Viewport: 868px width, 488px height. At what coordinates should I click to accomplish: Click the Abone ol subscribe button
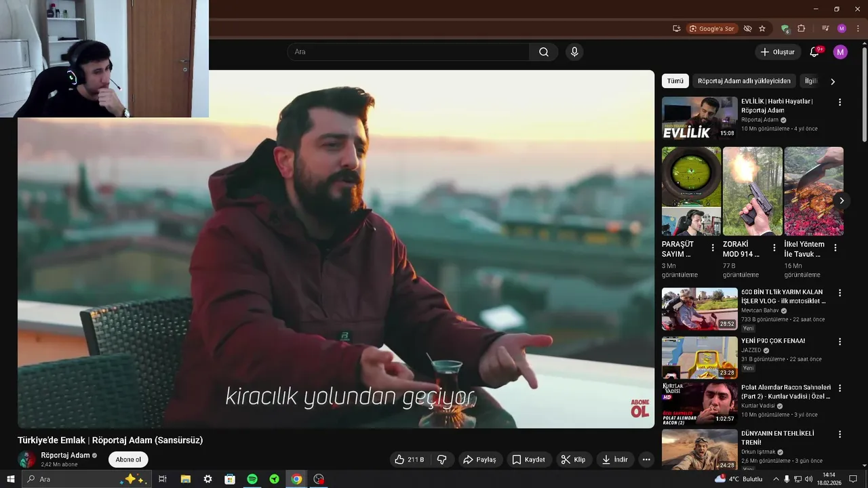click(x=128, y=460)
